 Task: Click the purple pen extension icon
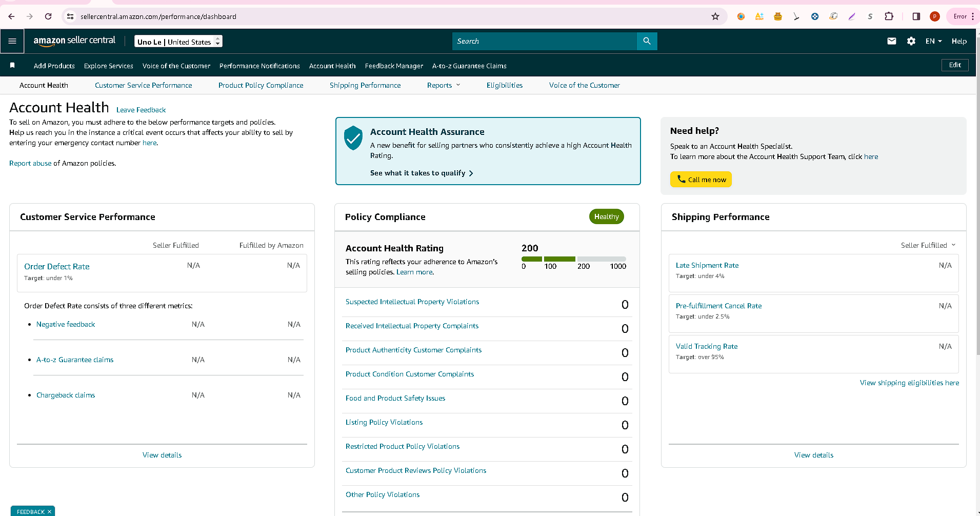click(x=852, y=16)
